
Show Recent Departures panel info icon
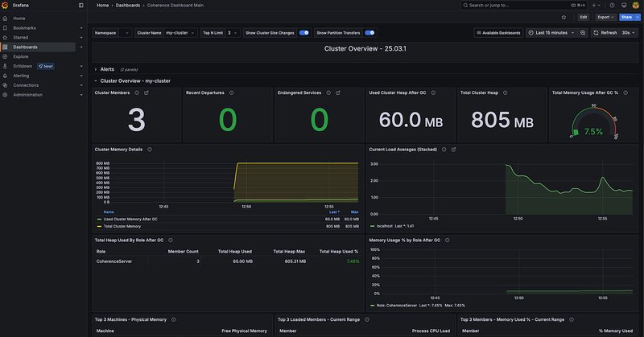[x=231, y=92]
